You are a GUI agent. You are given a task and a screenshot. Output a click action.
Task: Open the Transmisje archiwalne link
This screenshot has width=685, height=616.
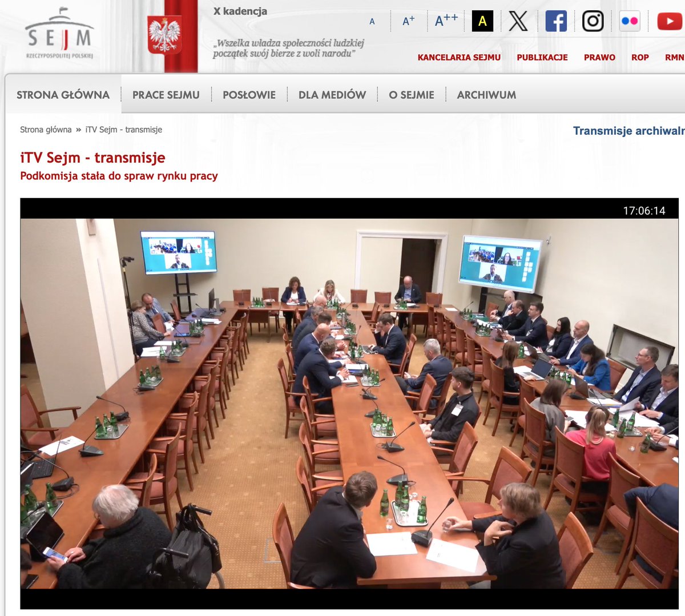coord(628,131)
